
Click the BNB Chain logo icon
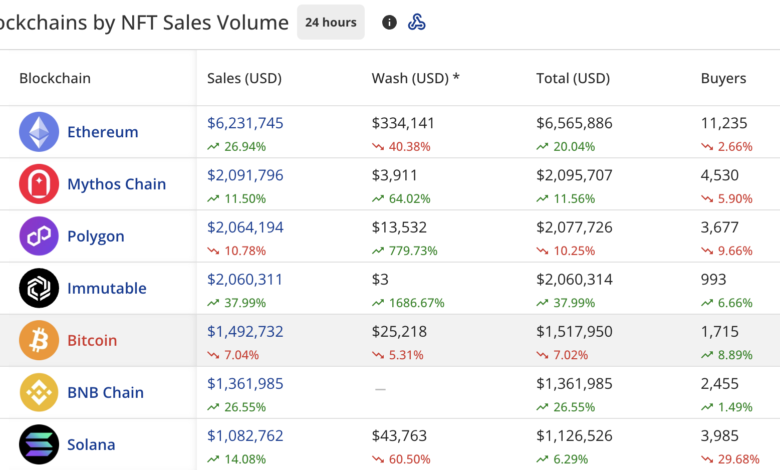click(39, 392)
